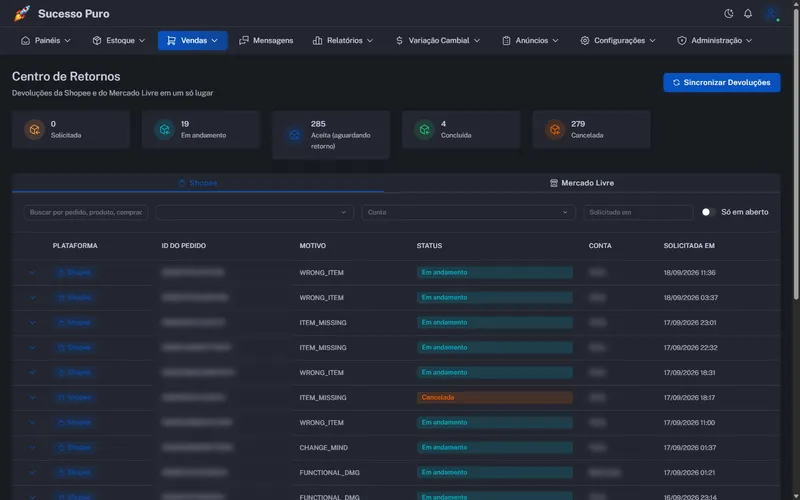This screenshot has height=500, width=800.
Task: Expand the row dated 18/09/2026 03:37
Action: 32,297
